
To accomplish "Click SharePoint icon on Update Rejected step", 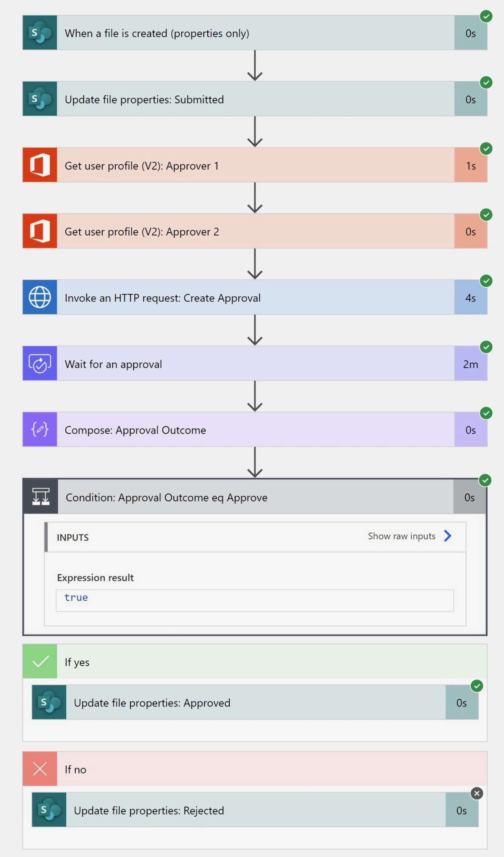I will 49,810.
